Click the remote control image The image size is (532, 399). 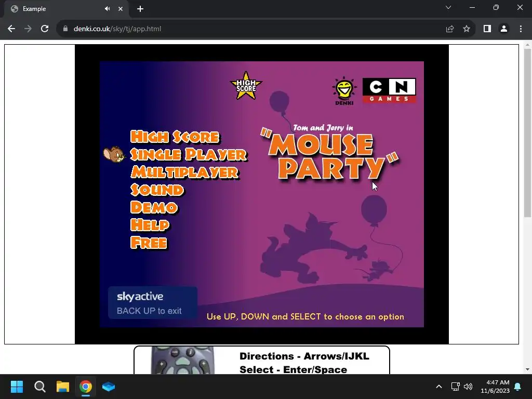pyautogui.click(x=182, y=361)
